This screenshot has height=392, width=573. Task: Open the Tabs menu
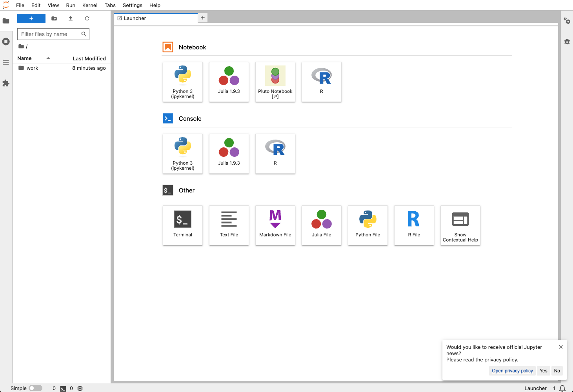pos(110,5)
